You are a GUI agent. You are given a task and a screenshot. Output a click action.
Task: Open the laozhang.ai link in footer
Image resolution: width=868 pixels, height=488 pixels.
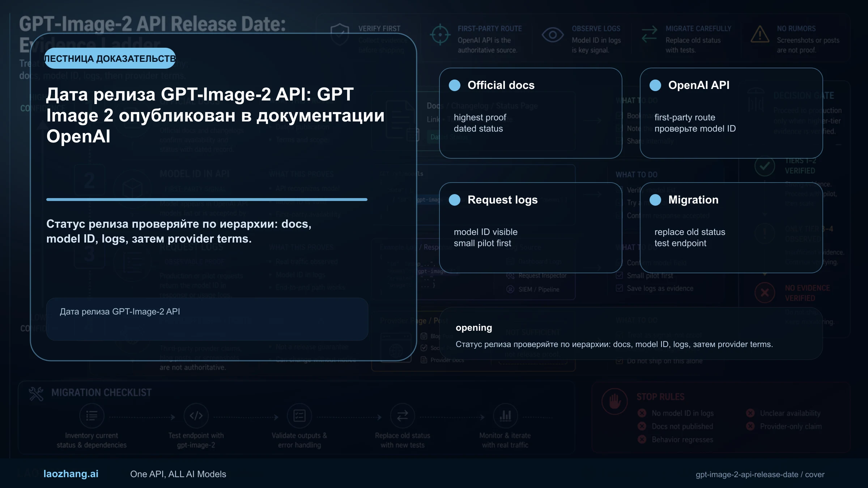click(x=71, y=474)
